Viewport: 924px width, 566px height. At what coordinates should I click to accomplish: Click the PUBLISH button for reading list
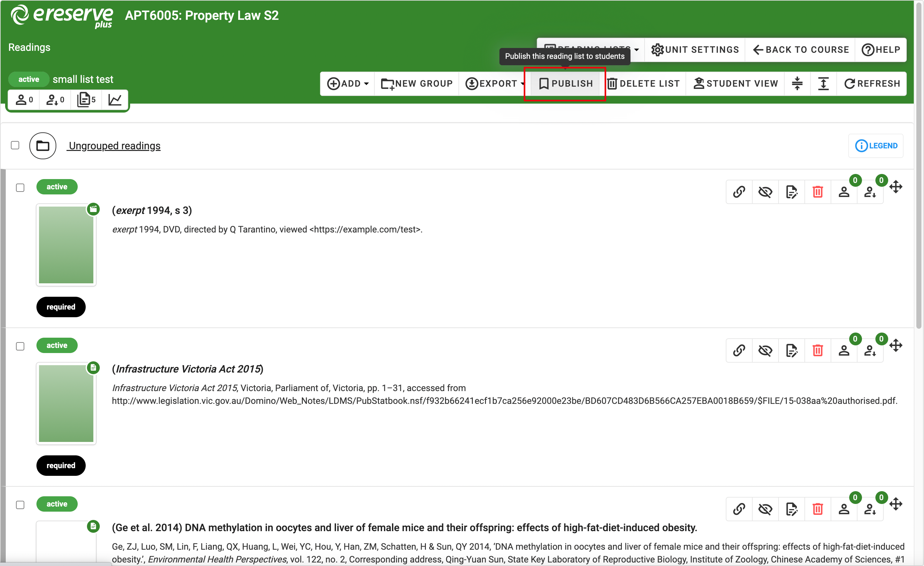(x=564, y=83)
